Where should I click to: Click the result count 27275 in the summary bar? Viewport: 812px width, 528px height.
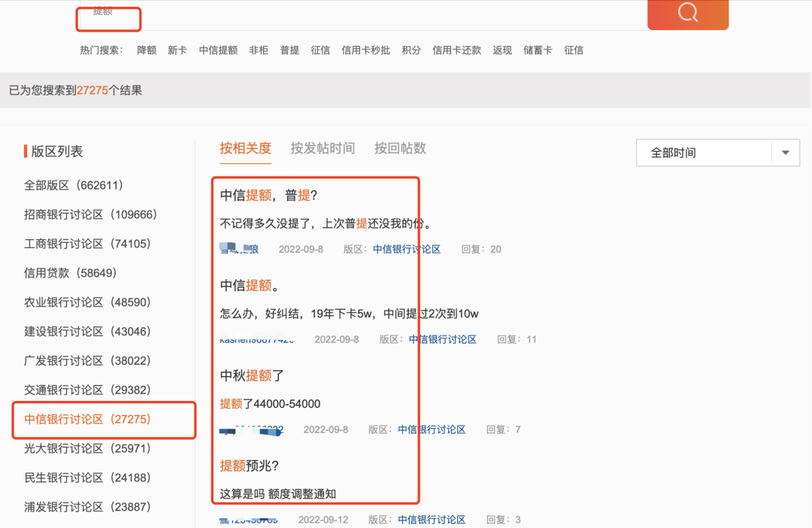(92, 90)
